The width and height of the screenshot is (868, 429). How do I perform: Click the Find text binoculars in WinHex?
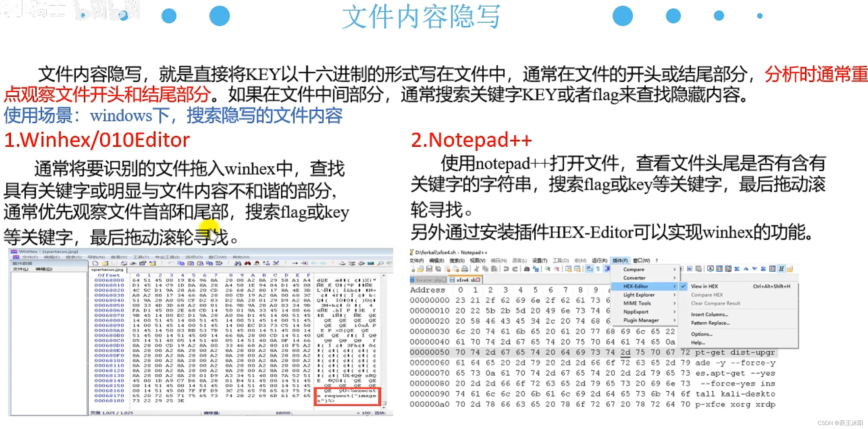point(238,263)
